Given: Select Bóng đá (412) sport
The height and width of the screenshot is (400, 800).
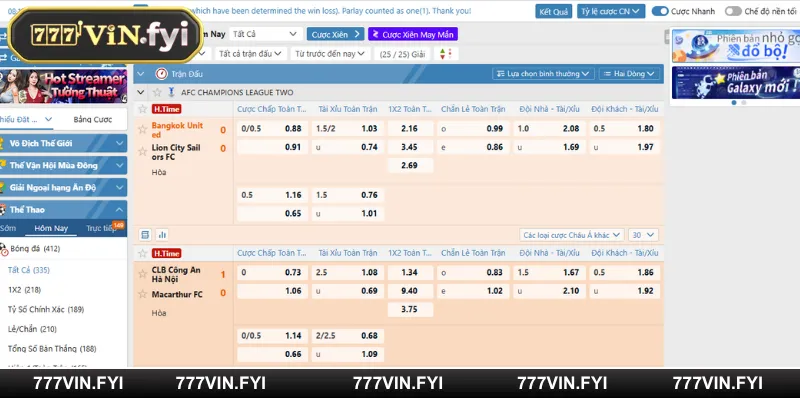Looking at the screenshot, I should point(35,249).
